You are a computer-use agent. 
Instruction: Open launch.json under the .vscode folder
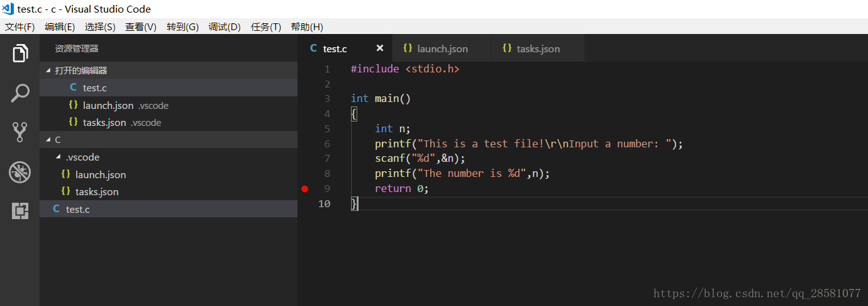[101, 175]
